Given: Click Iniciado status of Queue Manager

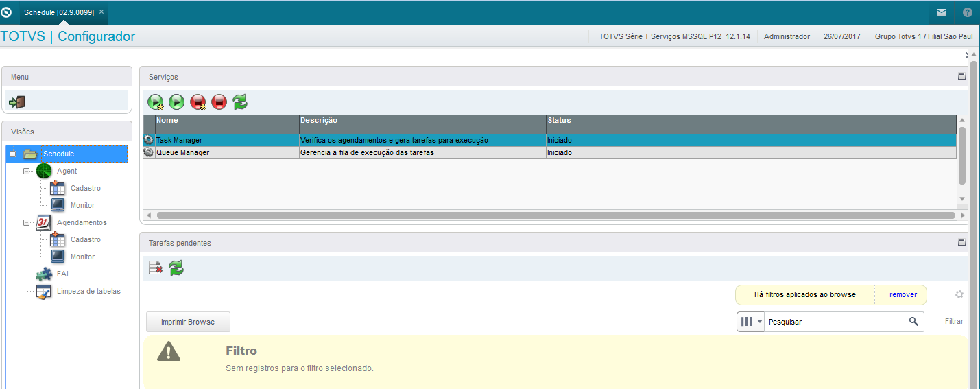Looking at the screenshot, I should tap(751, 152).
